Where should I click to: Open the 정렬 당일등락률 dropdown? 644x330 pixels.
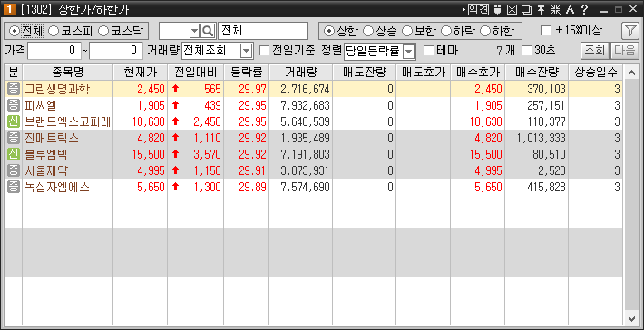(409, 51)
